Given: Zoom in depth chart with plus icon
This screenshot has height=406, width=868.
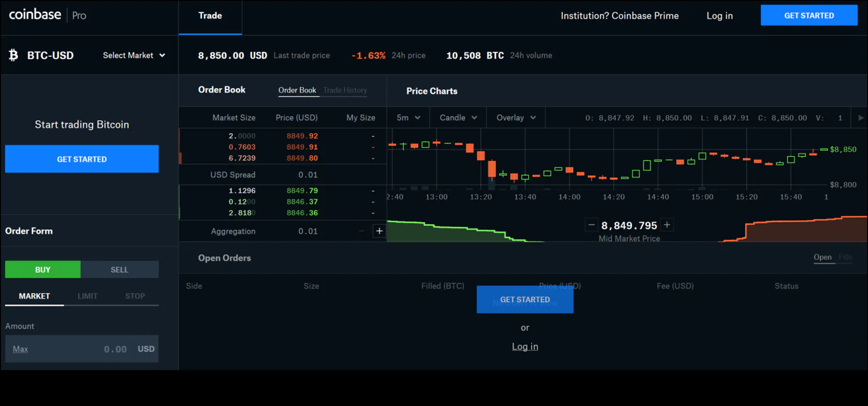Looking at the screenshot, I should 667,225.
